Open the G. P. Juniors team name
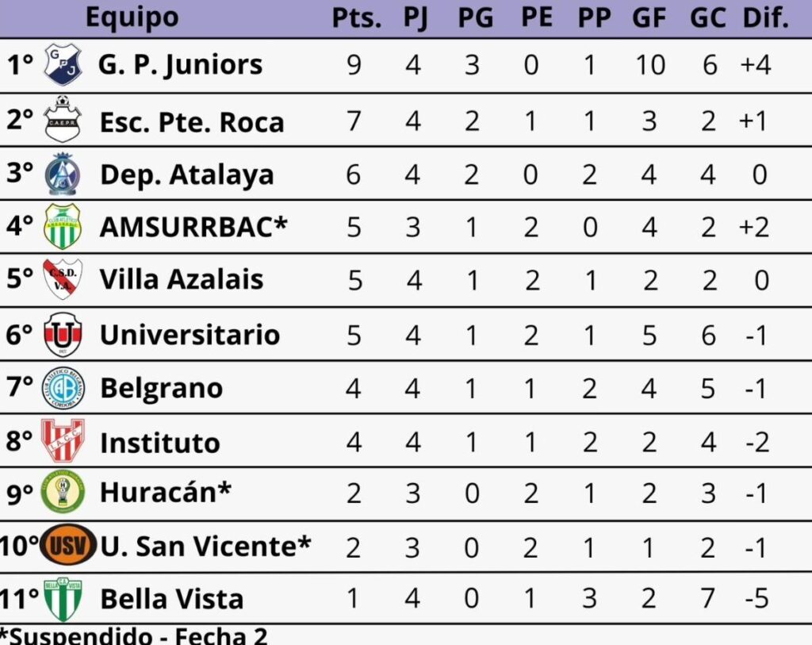 [x=180, y=65]
